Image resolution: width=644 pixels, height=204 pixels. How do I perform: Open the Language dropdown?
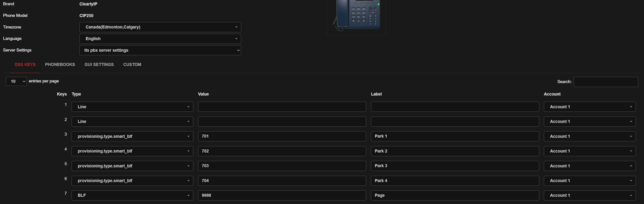(160, 39)
